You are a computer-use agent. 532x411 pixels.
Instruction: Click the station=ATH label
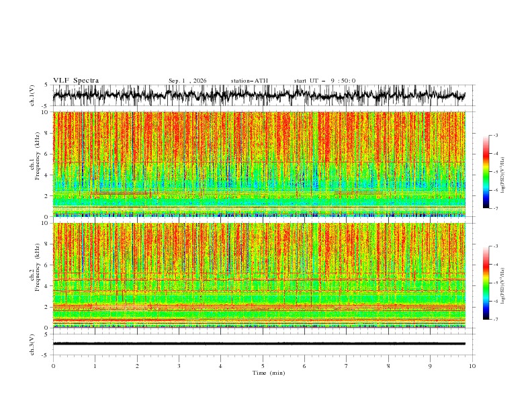pyautogui.click(x=249, y=81)
